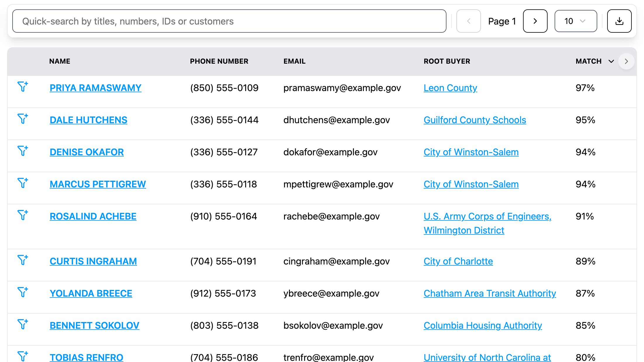644x362 pixels.
Task: Open the rows-per-page dropdown showing 10
Action: coord(576,21)
